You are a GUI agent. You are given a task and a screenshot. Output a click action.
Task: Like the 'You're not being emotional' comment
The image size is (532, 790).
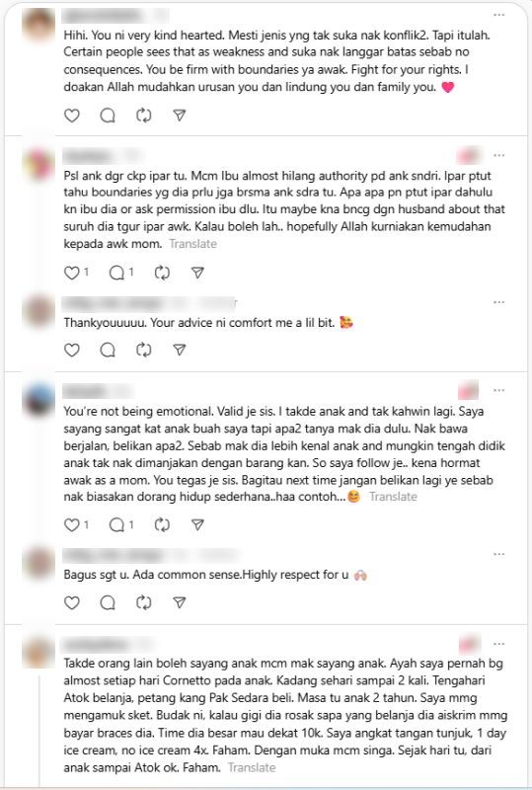pyautogui.click(x=76, y=525)
